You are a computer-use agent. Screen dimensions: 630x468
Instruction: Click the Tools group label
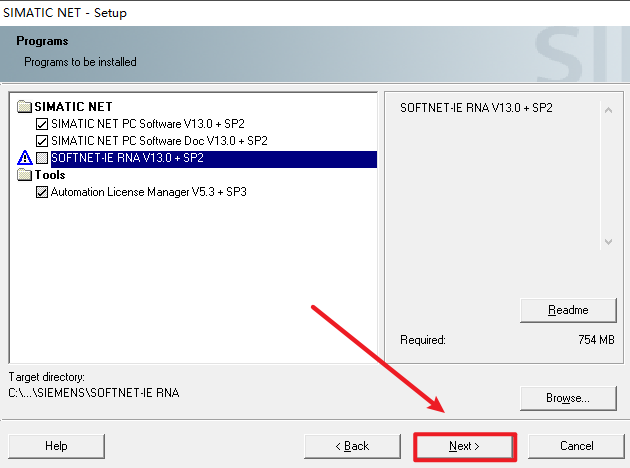(x=50, y=175)
